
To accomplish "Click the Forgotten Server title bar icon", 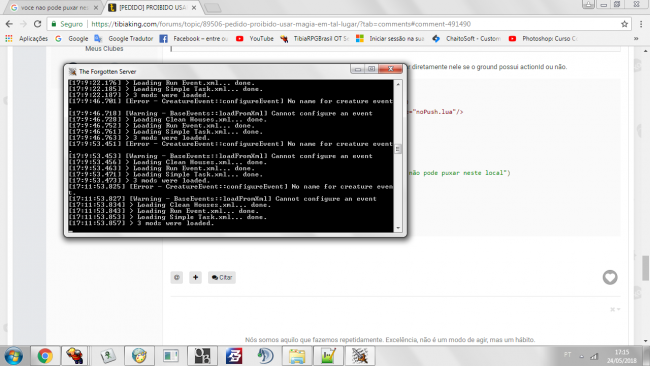I will tap(73, 71).
